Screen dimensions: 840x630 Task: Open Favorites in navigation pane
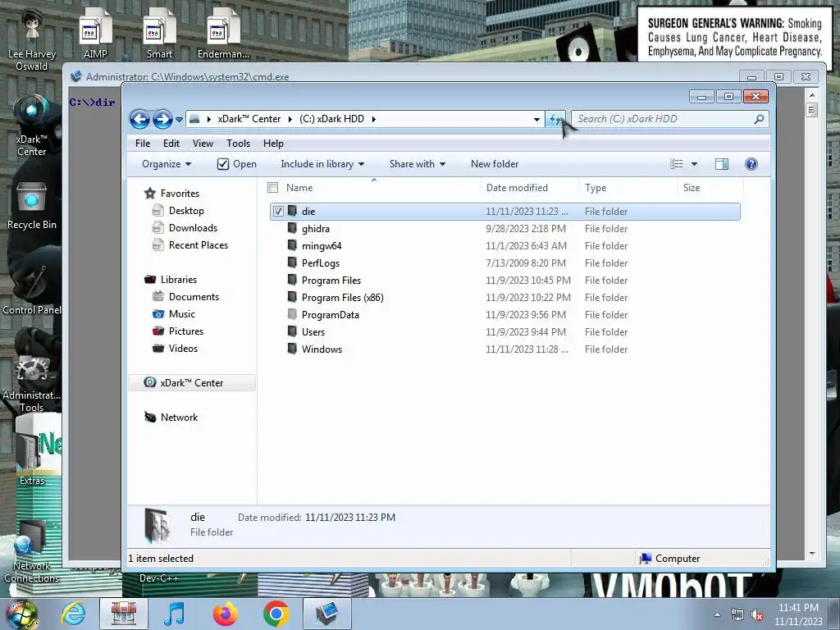point(180,194)
